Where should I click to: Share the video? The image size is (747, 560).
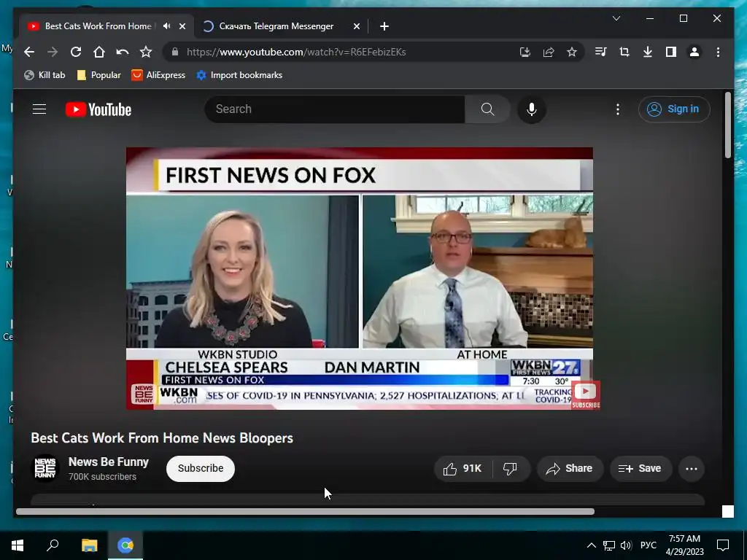coord(570,469)
